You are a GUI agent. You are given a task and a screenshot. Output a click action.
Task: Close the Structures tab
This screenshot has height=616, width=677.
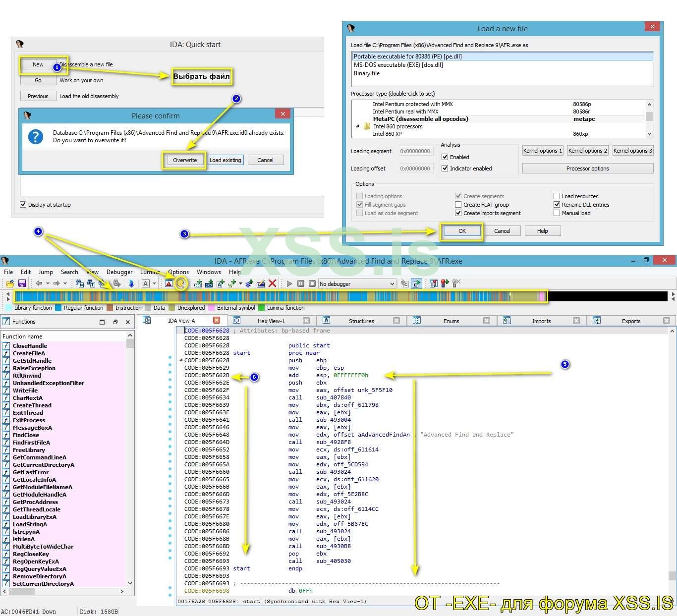(x=396, y=321)
